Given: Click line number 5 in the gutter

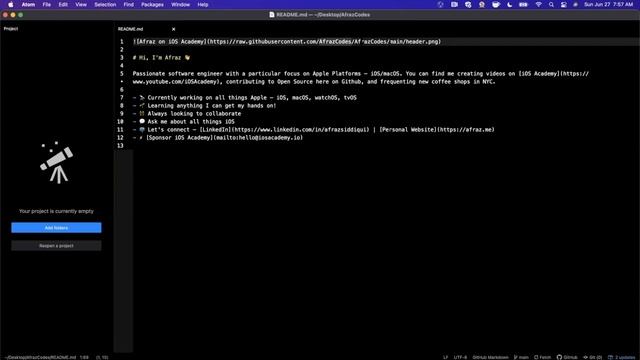Looking at the screenshot, I should [x=122, y=74].
